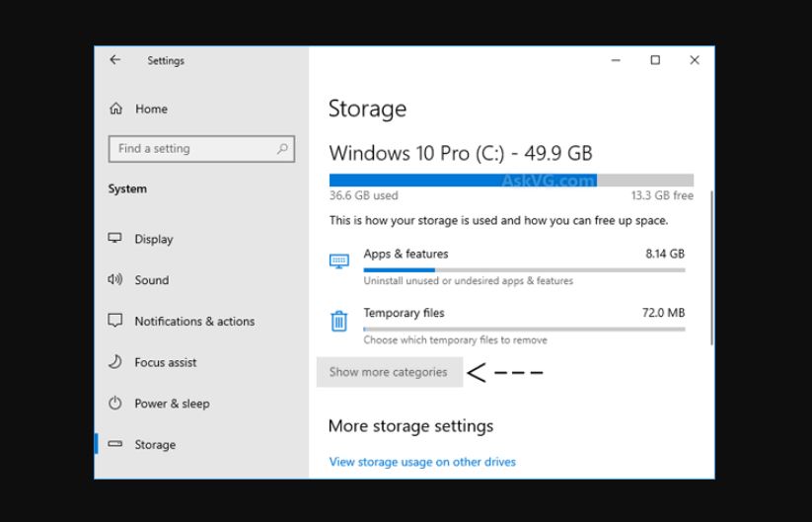The width and height of the screenshot is (812, 522).
Task: Click the System section label
Action: (x=127, y=189)
